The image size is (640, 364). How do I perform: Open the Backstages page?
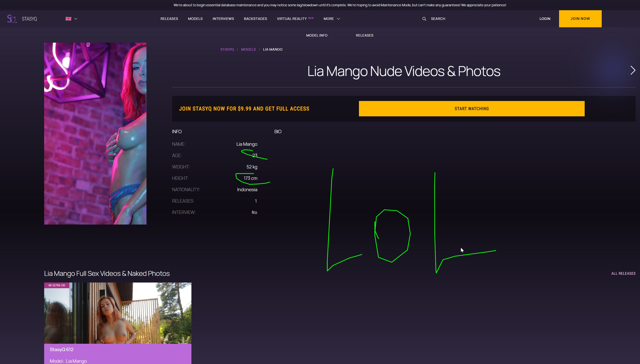point(255,19)
